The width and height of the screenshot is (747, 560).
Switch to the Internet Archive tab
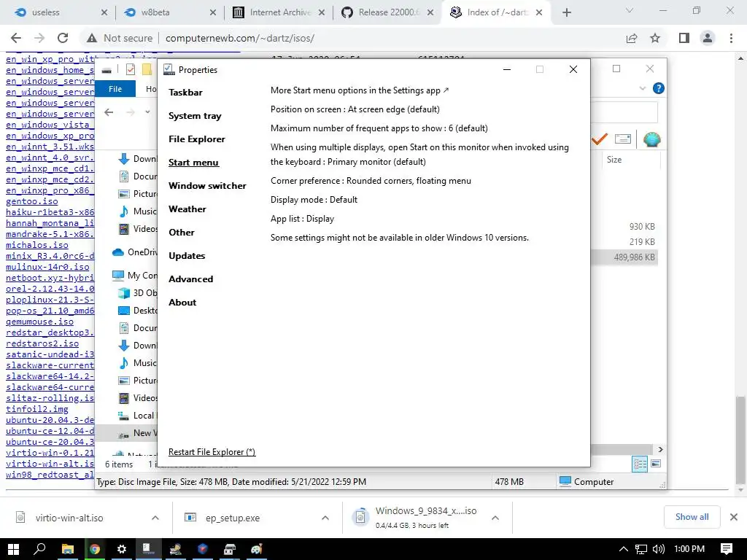[279, 12]
